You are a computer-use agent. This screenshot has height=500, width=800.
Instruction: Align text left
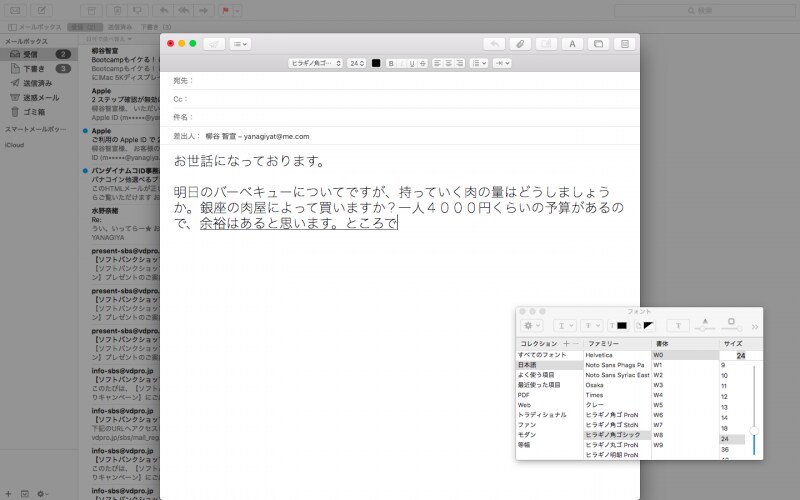pyautogui.click(x=437, y=63)
